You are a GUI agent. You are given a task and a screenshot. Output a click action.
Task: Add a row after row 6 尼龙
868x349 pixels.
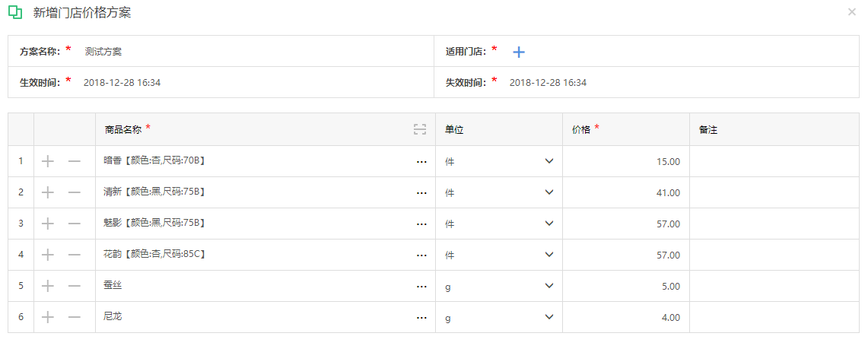point(48,317)
